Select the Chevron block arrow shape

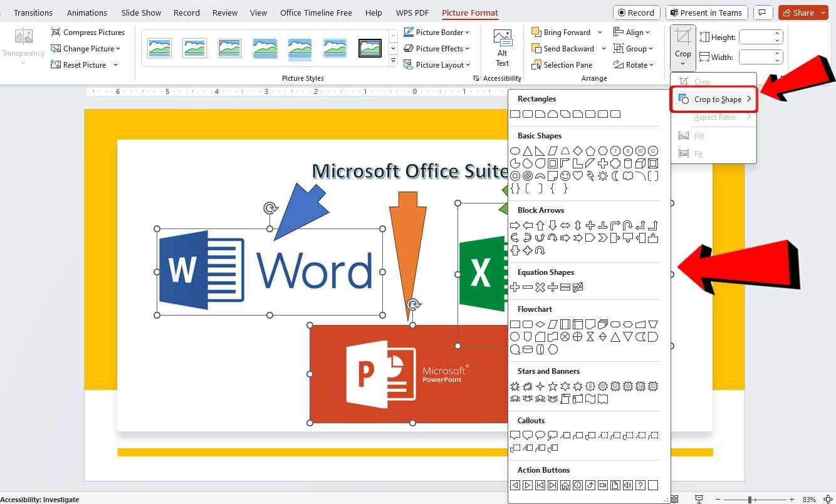tap(603, 238)
